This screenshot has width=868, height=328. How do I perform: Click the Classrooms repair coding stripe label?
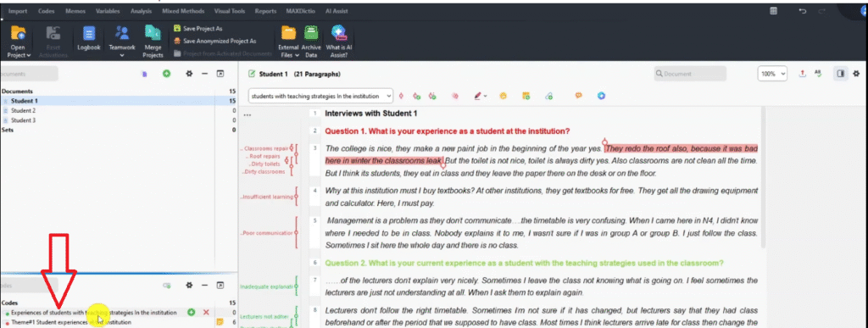tap(265, 149)
